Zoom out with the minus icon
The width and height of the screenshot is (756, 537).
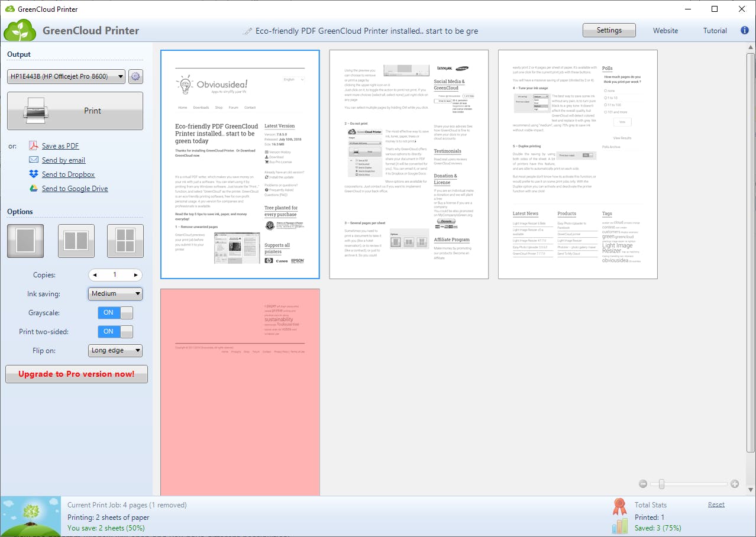pyautogui.click(x=643, y=484)
